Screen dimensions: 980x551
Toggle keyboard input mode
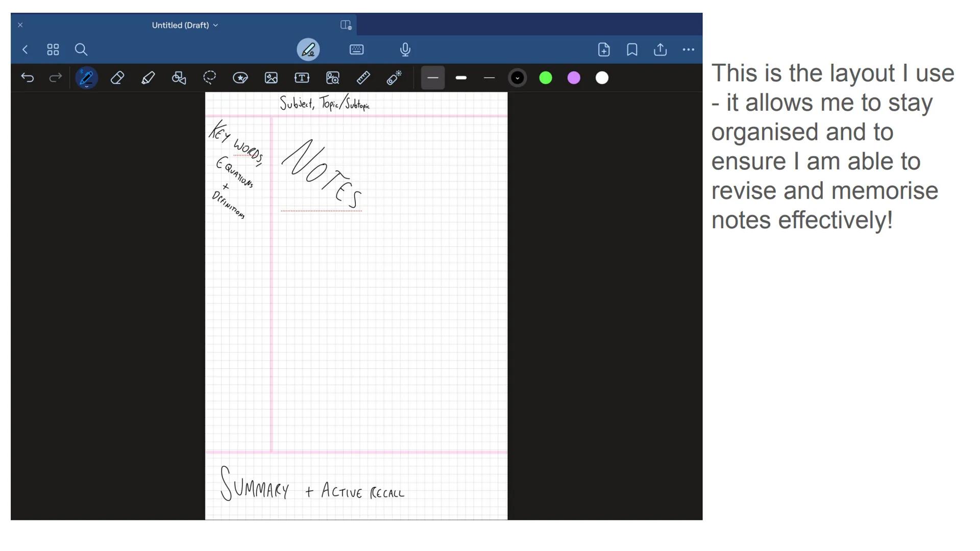tap(356, 49)
